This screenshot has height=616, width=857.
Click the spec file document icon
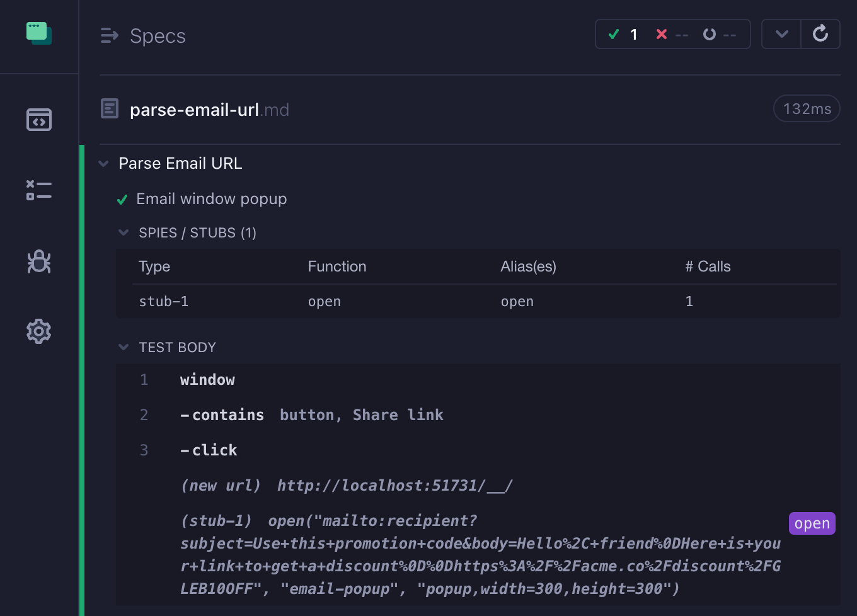(x=110, y=109)
